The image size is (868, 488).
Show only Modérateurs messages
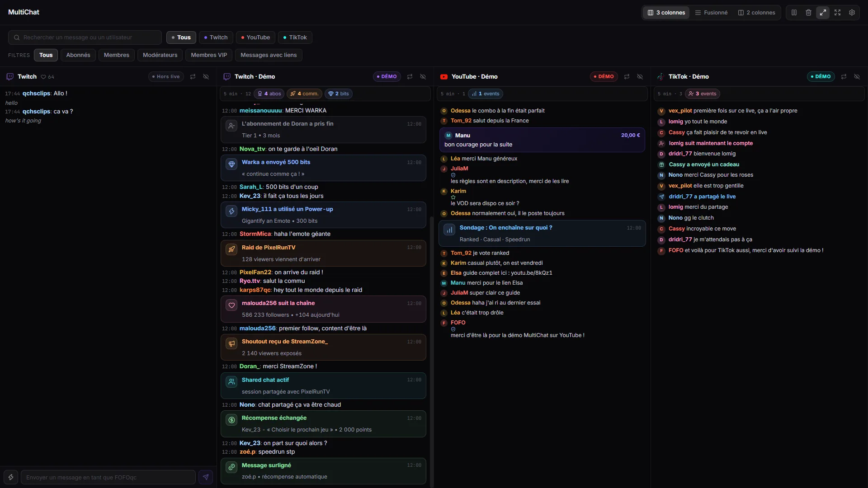pos(160,55)
